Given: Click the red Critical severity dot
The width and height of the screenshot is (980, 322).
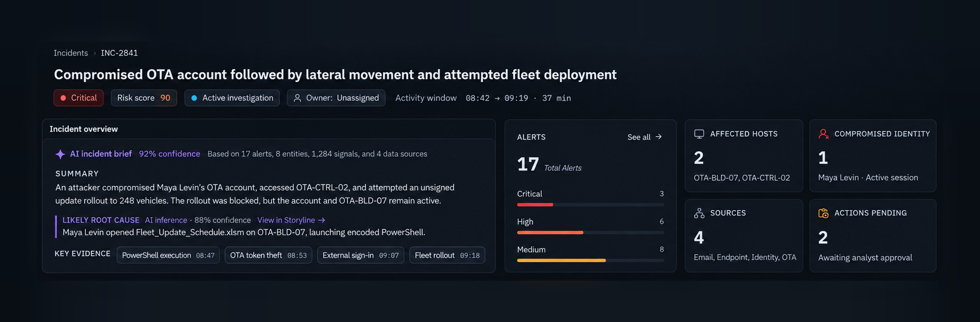Looking at the screenshot, I should click(x=63, y=98).
